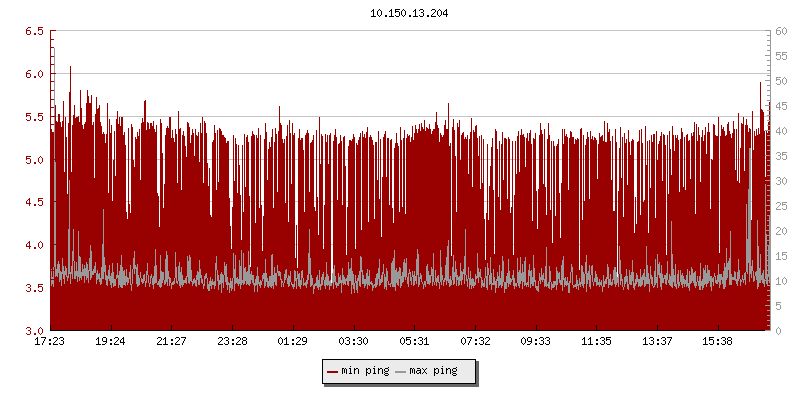Click the 6.5 left axis value
This screenshot has height=400, width=800.
pyautogui.click(x=34, y=31)
